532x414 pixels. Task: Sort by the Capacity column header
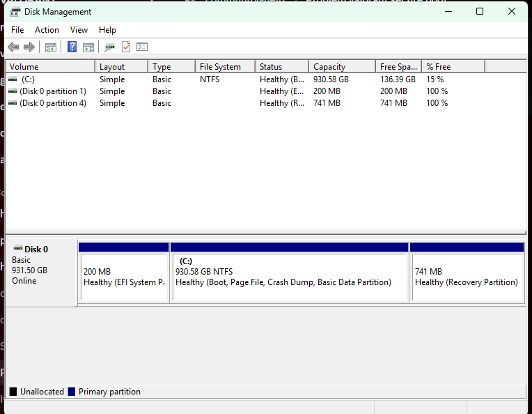tap(342, 67)
